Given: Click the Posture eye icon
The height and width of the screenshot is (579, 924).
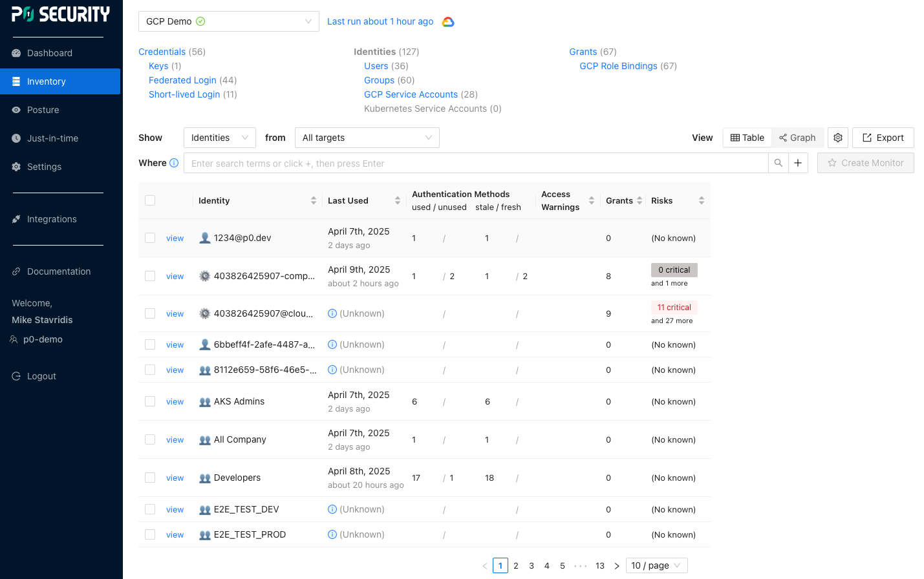Looking at the screenshot, I should pos(16,110).
